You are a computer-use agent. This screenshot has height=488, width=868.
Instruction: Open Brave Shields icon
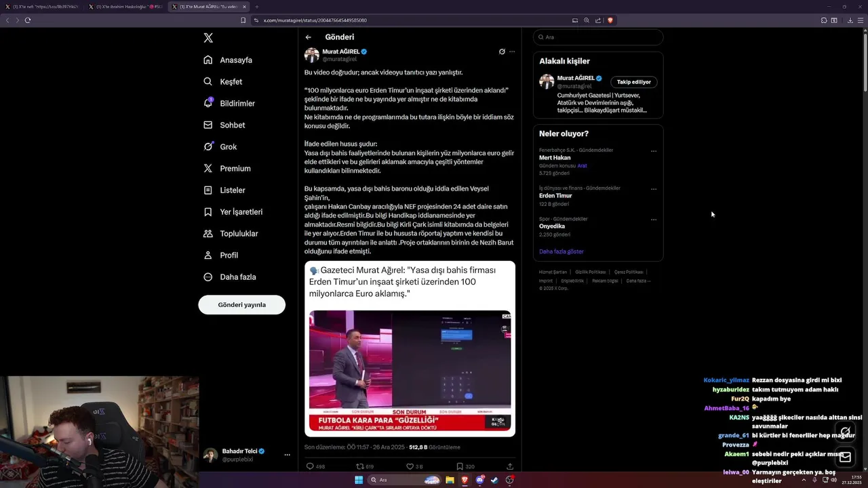(610, 20)
